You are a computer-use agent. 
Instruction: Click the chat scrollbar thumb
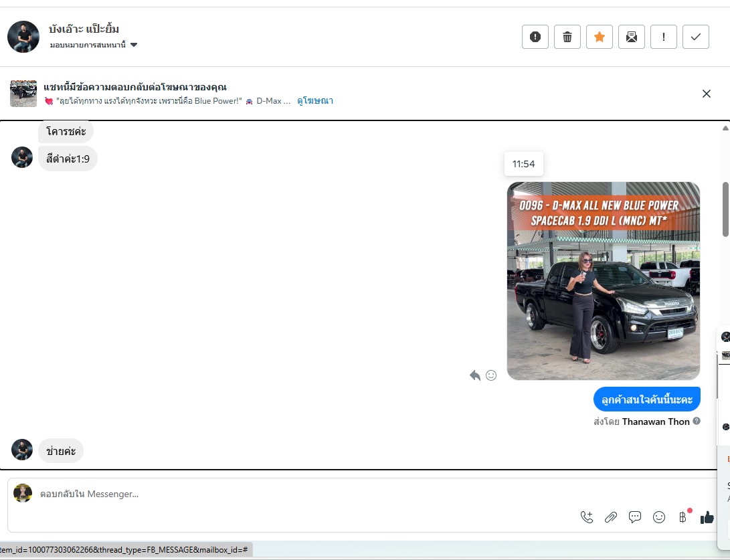725,209
